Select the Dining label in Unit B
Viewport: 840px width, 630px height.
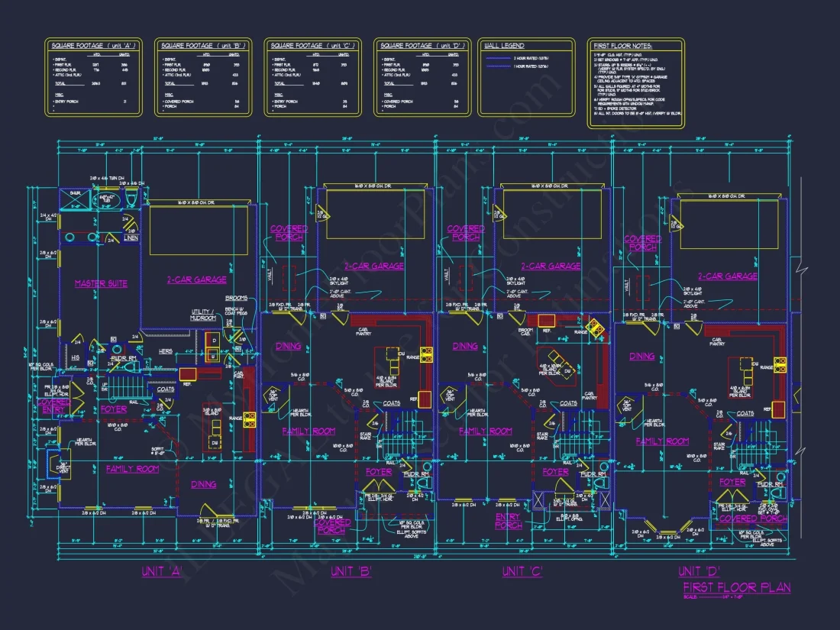tap(289, 346)
